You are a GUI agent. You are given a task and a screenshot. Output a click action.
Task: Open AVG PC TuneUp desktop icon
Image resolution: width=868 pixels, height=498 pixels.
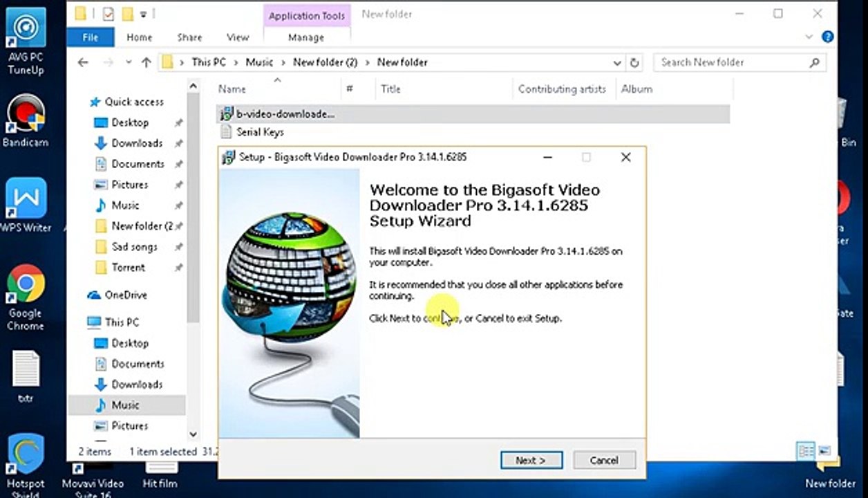[x=26, y=43]
